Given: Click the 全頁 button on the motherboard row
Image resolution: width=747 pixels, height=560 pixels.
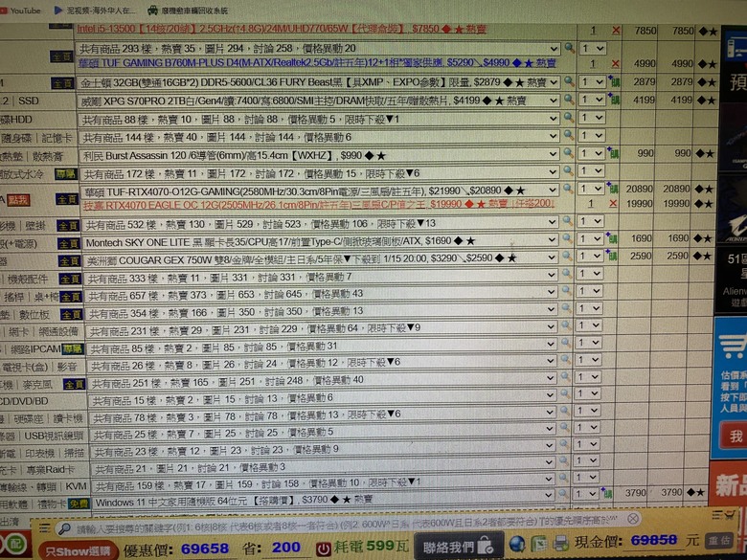Looking at the screenshot, I should (62, 56).
